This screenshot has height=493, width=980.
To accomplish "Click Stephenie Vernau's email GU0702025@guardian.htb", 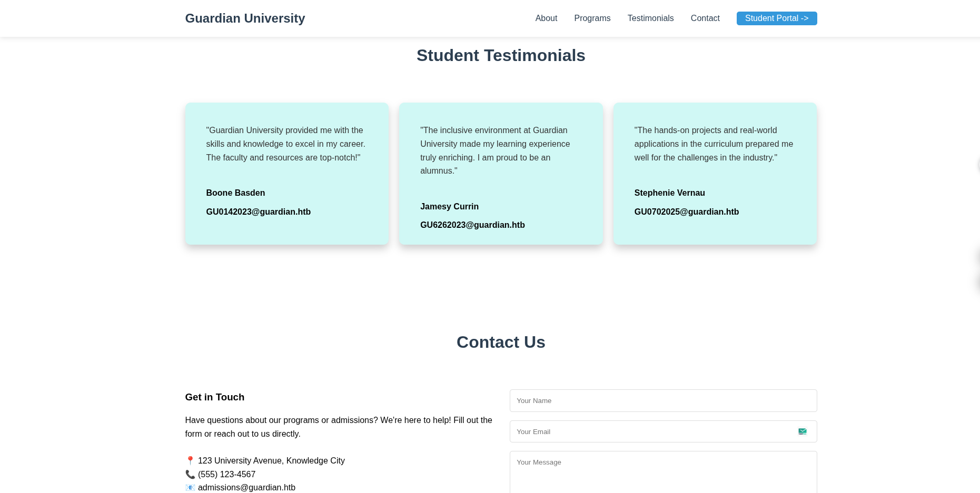I will 686,212.
